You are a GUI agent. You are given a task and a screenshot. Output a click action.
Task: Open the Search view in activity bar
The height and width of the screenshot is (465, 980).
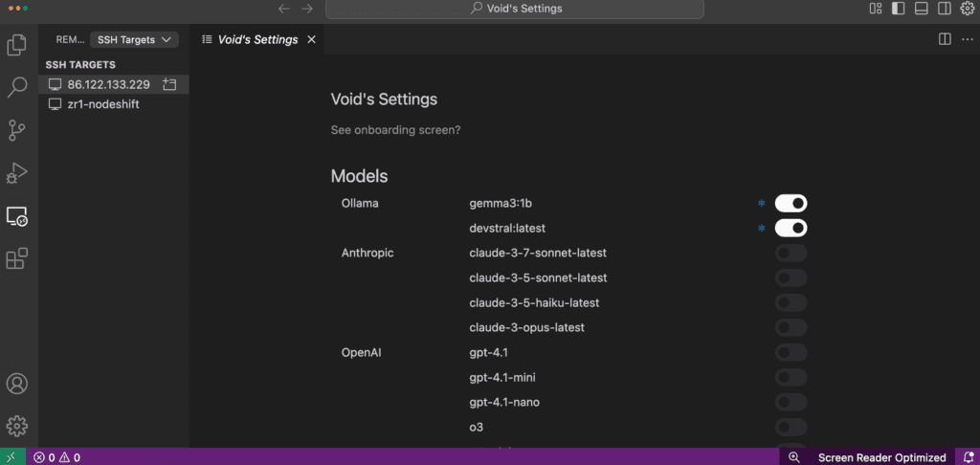pos(17,87)
